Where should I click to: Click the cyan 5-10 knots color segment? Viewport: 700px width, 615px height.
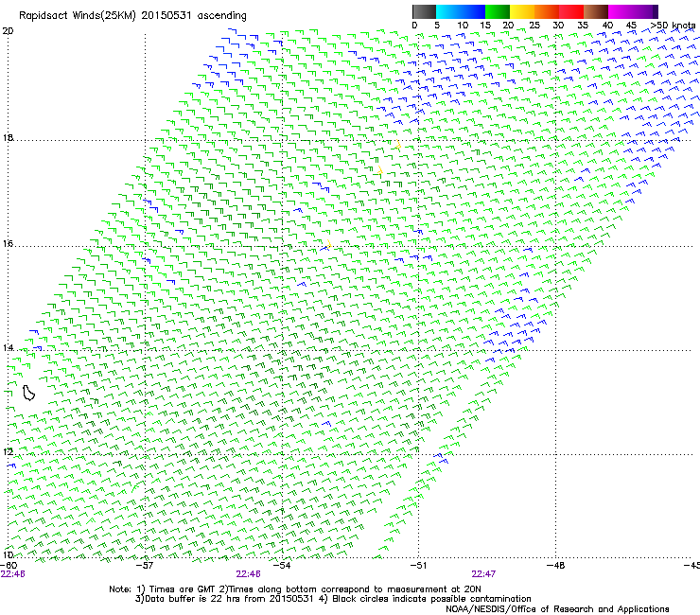click(448, 11)
